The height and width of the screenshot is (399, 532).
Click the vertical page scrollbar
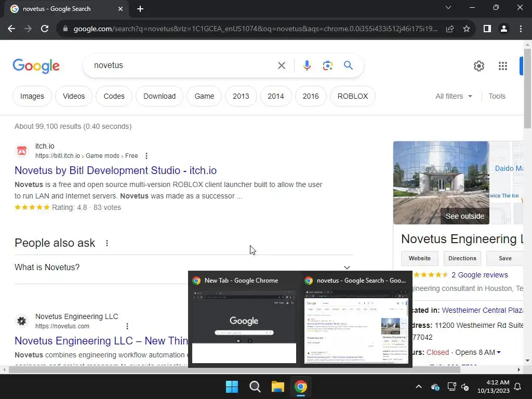click(527, 88)
